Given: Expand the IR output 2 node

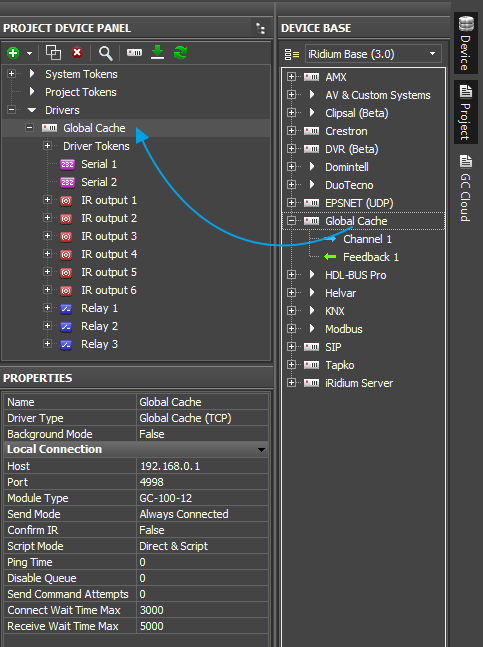Looking at the screenshot, I should pyautogui.click(x=47, y=218).
